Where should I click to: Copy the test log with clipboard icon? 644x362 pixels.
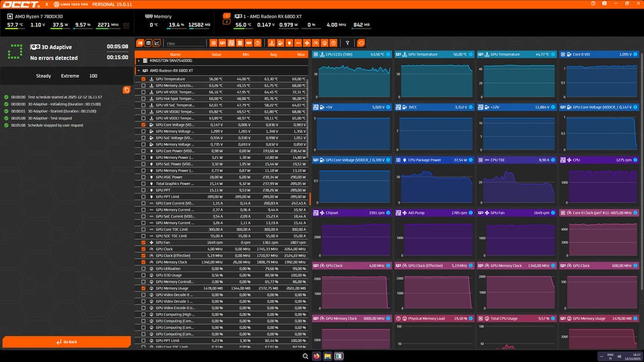(x=126, y=90)
